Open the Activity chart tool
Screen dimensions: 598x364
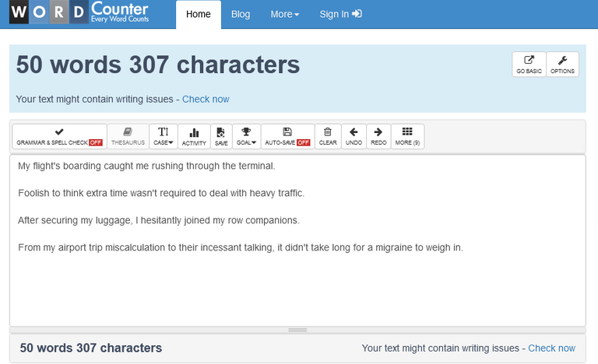(194, 136)
